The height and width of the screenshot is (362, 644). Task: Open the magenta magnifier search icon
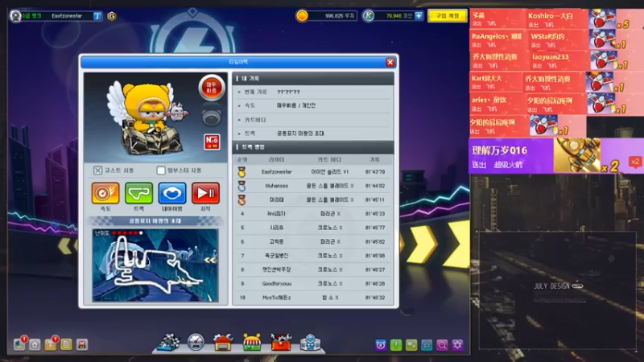(x=442, y=345)
